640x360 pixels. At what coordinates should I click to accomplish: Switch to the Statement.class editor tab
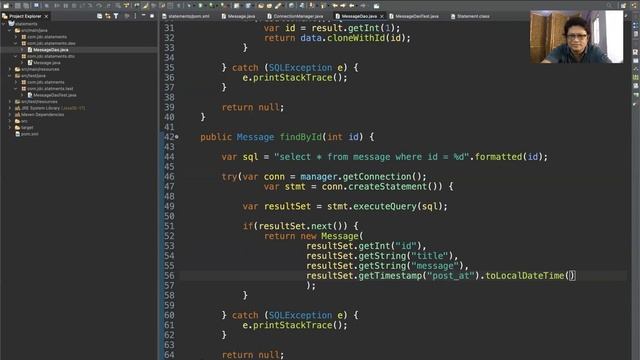click(x=470, y=16)
